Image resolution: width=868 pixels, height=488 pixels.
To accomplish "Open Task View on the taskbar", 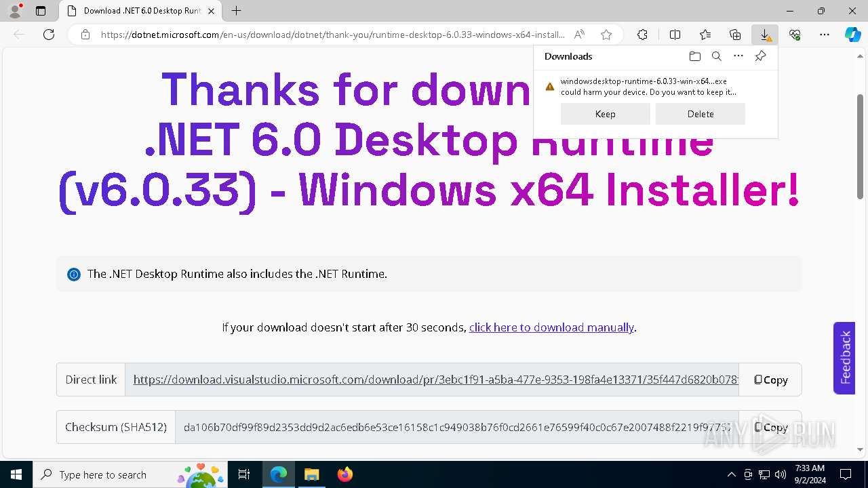I will point(244,474).
